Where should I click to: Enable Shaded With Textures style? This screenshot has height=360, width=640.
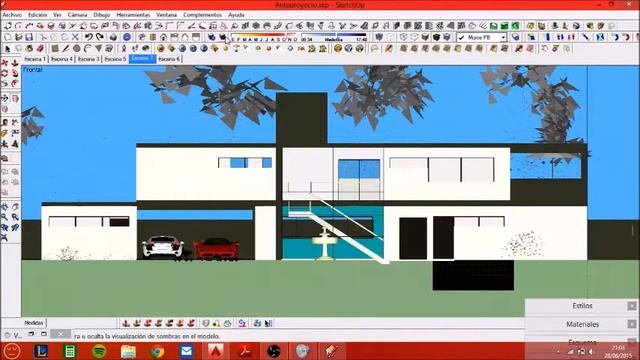coord(436,37)
